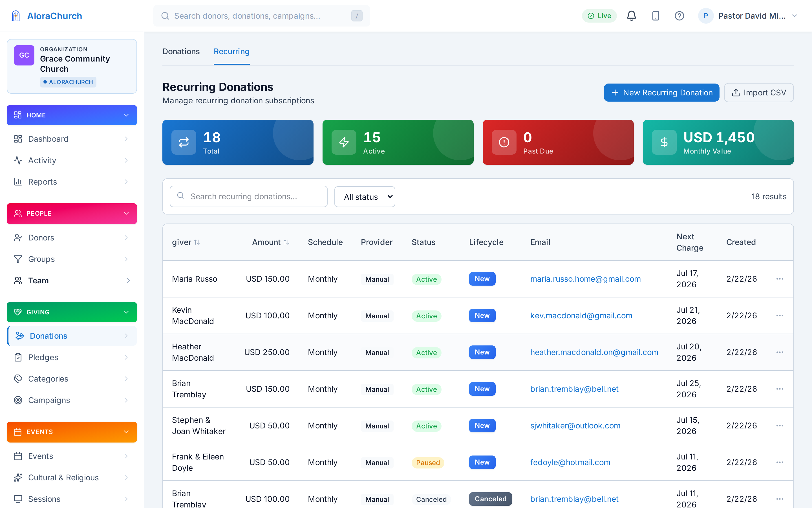Open row actions menu for Maria Russo
Viewport: 812px width, 508px height.
coord(780,279)
